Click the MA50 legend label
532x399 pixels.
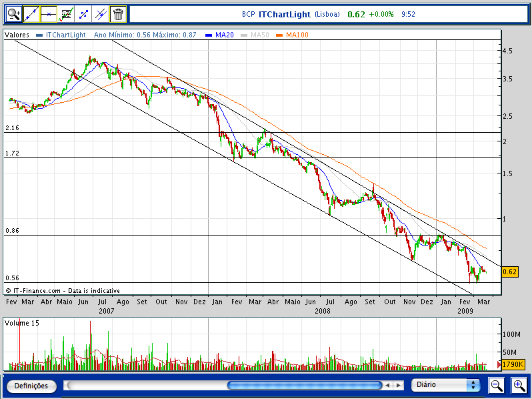tap(259, 35)
